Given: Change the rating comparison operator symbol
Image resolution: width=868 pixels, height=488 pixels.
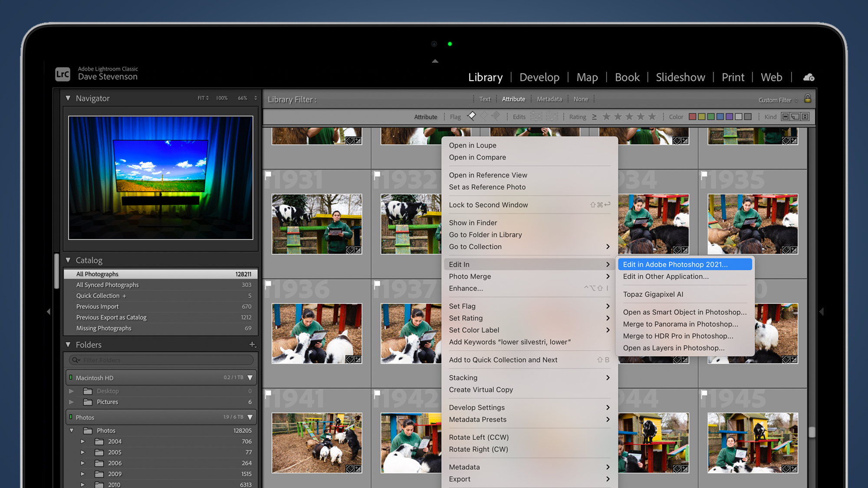Looking at the screenshot, I should tap(594, 117).
